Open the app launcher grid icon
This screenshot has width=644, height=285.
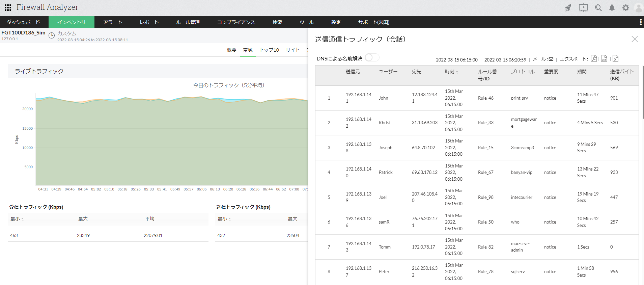click(8, 7)
